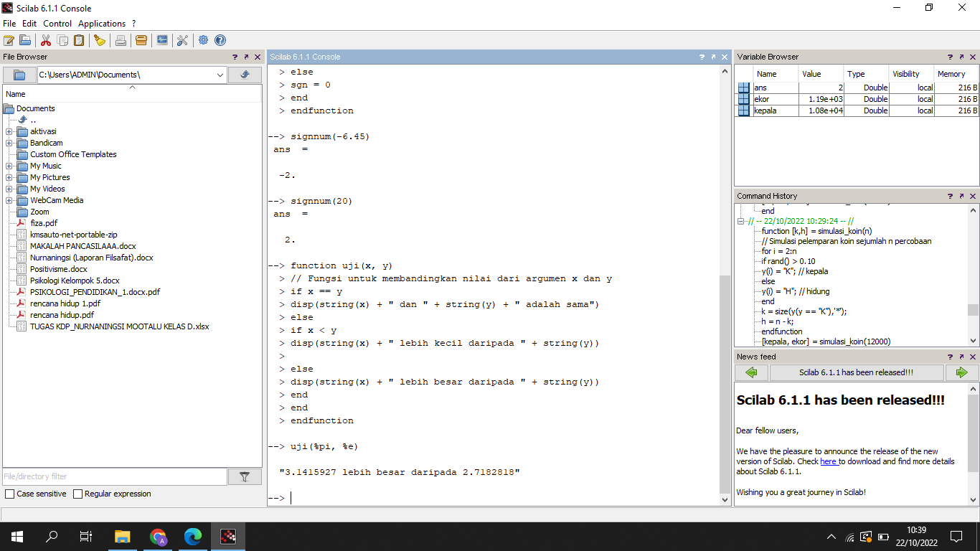
Task: Open Google Chrome from the taskbar
Action: coord(158,536)
